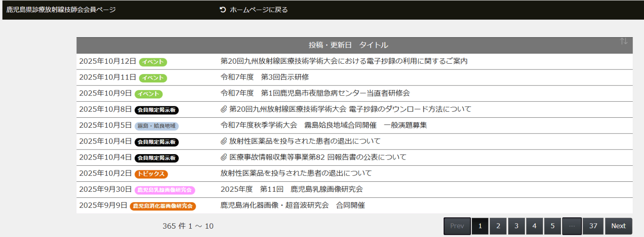This screenshot has height=237, width=644.
Task: Click the イベント badge on 2025年10月12日 row
Action: (x=153, y=62)
